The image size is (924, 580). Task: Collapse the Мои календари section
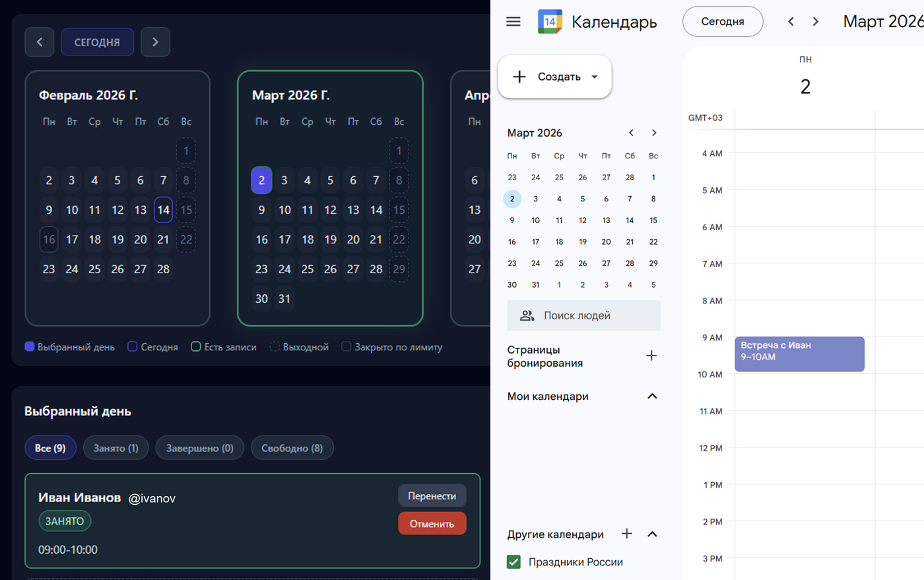pos(652,397)
